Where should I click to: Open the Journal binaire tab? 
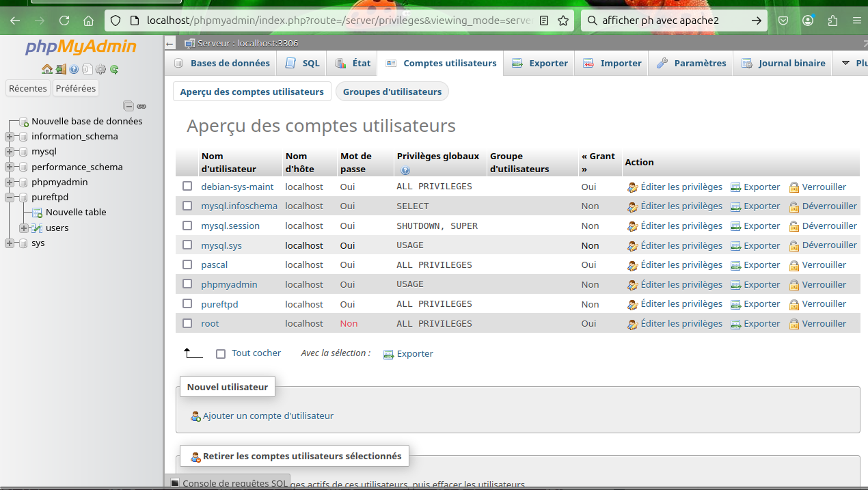coord(784,63)
